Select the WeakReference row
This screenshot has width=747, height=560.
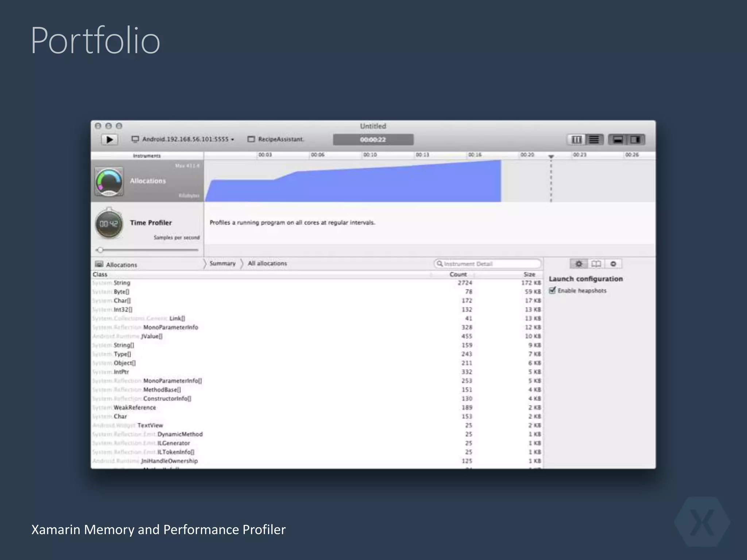(317, 408)
